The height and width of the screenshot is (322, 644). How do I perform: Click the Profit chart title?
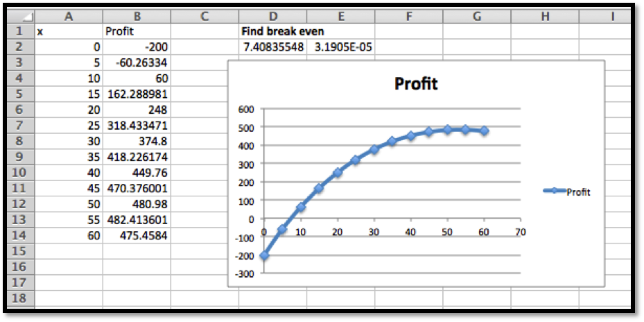tap(416, 84)
